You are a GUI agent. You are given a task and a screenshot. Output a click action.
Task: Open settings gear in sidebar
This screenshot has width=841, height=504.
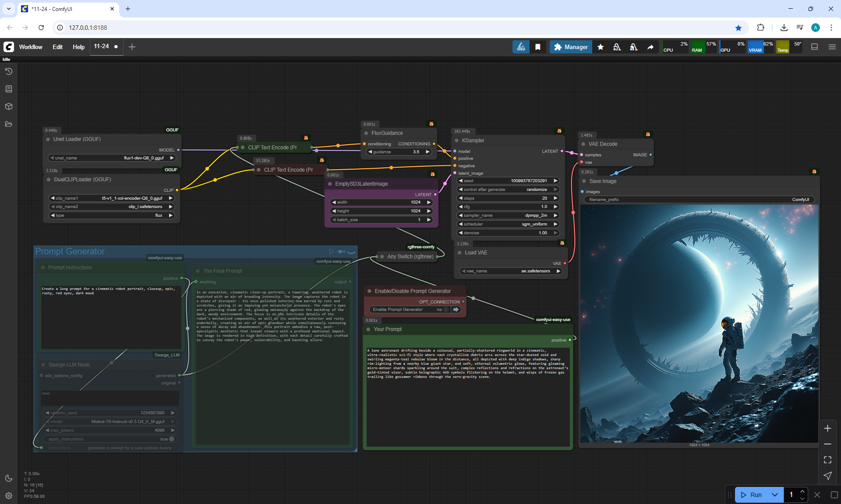click(x=9, y=496)
